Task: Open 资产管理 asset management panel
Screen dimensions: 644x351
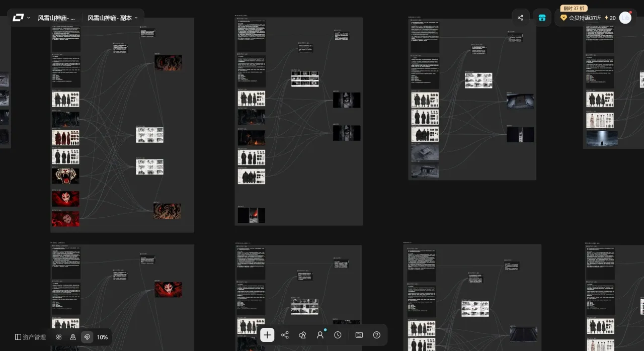Action: 31,337
